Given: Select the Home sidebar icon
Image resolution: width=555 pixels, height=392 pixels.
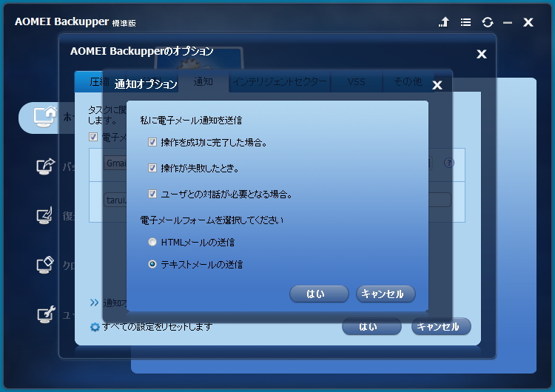Looking at the screenshot, I should [45, 117].
